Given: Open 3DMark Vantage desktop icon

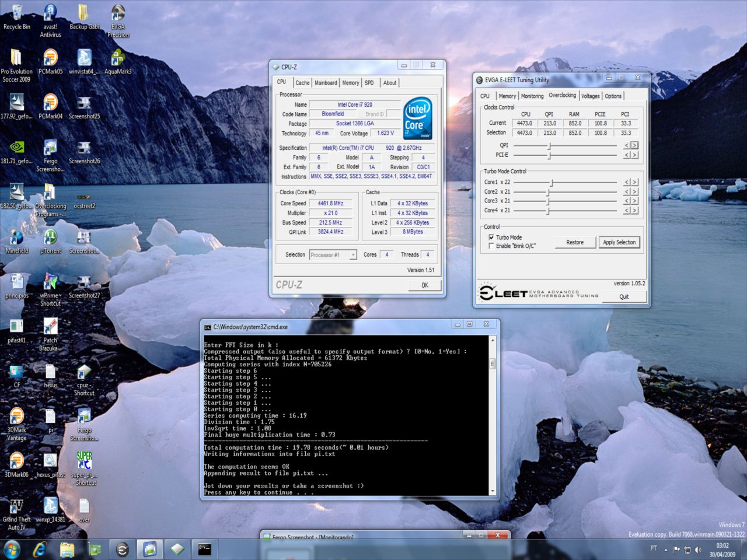Looking at the screenshot, I should coord(16,424).
